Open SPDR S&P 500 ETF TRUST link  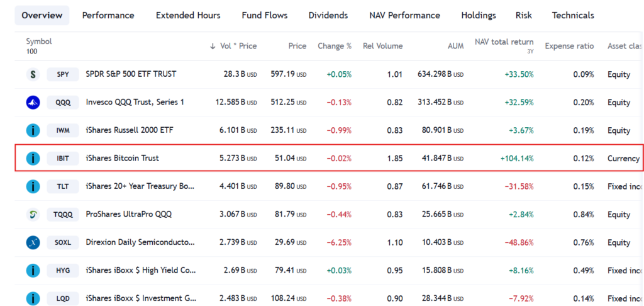[x=131, y=74]
